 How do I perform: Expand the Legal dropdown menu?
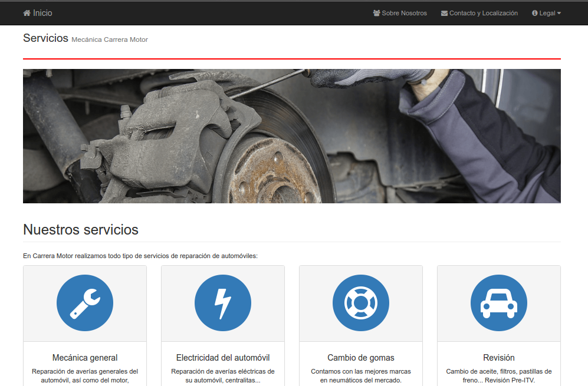pos(546,13)
